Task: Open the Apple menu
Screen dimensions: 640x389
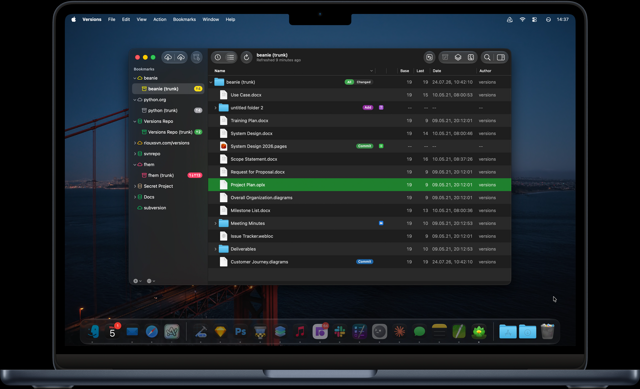Action: [x=73, y=19]
